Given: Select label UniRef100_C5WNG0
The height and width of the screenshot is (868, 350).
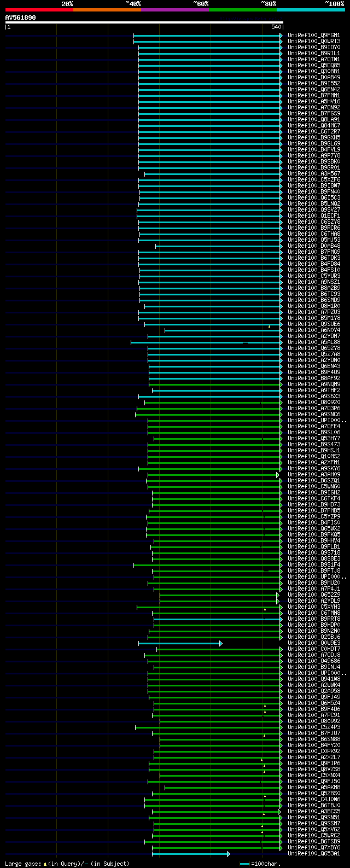Looking at the screenshot, I should click(x=314, y=487).
